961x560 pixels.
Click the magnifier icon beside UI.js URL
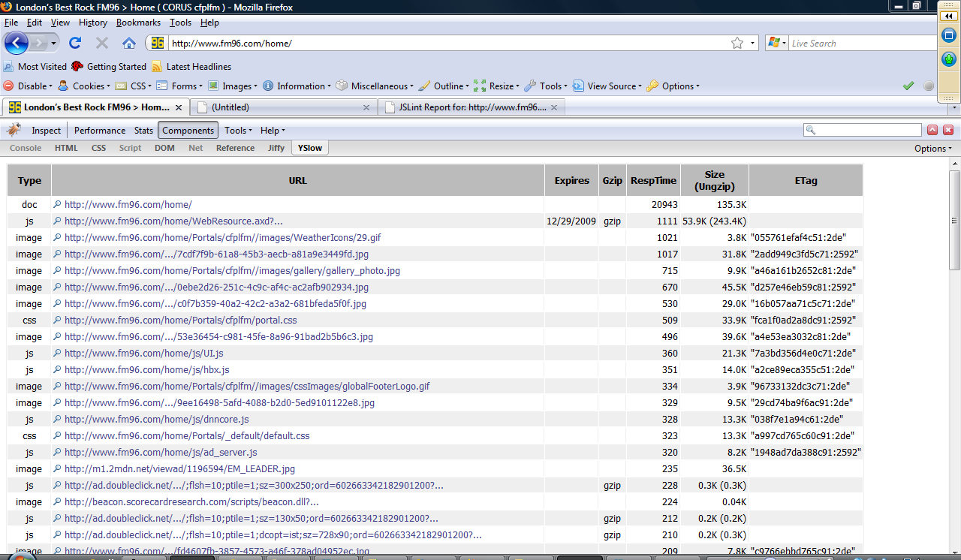57,353
